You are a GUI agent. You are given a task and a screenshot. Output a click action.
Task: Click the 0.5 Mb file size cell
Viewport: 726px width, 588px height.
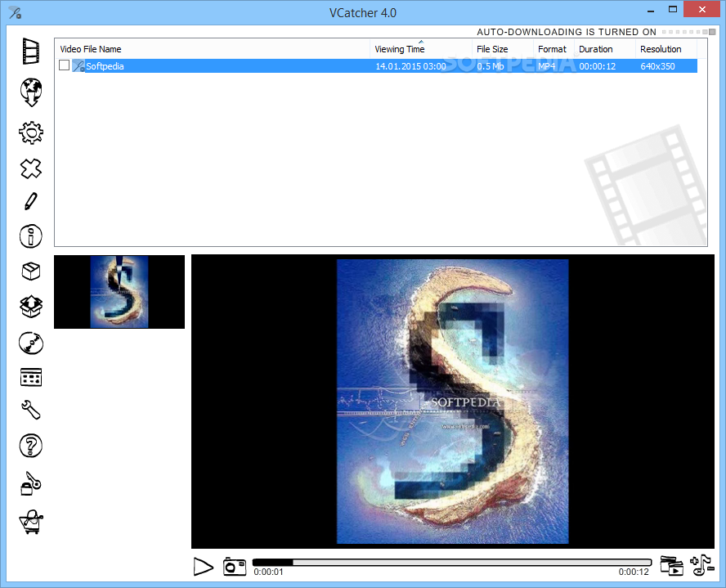[x=491, y=66]
